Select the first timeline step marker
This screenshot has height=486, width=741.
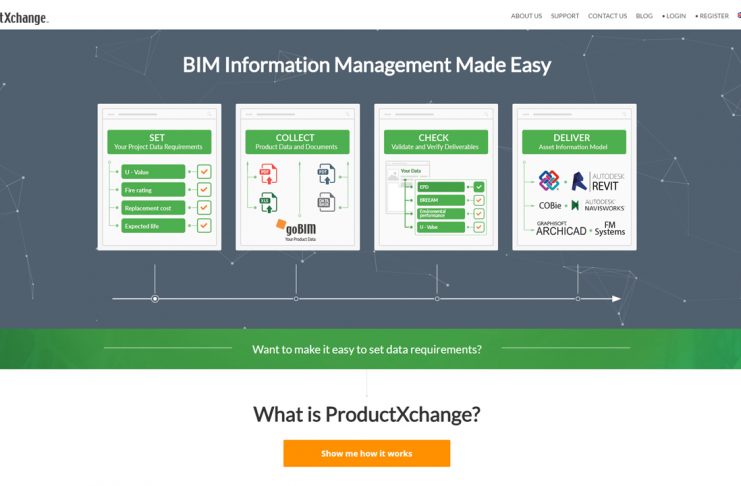pos(155,299)
